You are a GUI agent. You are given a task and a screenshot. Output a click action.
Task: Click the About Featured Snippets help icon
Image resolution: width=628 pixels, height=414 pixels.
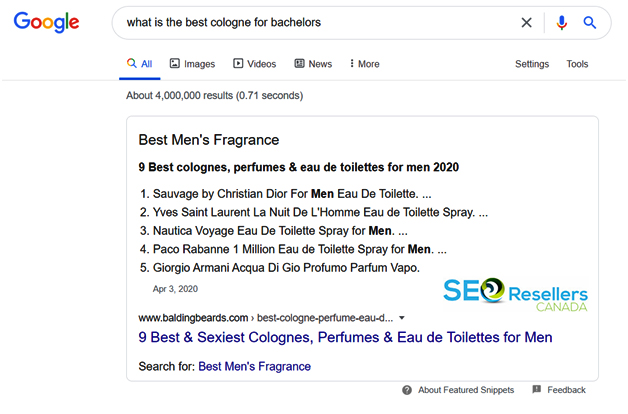pos(407,390)
